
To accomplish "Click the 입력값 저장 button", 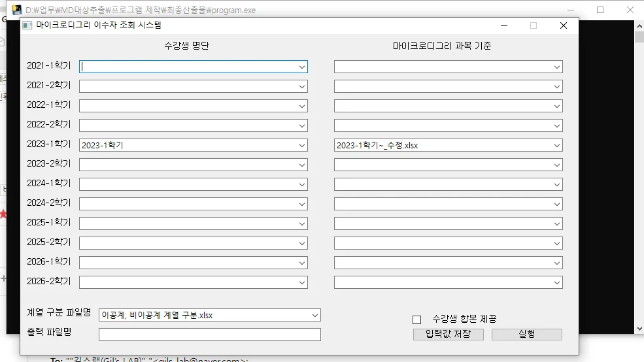I will tap(449, 334).
